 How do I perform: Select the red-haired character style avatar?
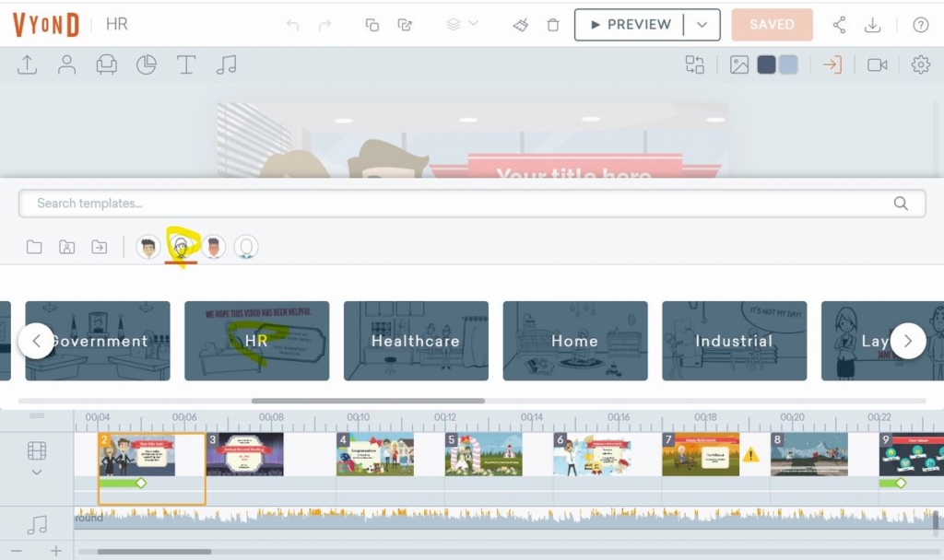pos(213,247)
